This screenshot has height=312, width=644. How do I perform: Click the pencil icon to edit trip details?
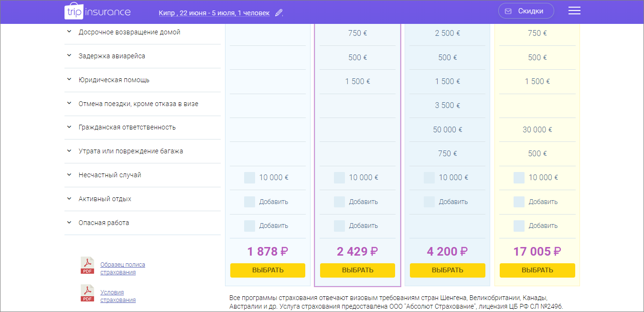pyautogui.click(x=279, y=13)
